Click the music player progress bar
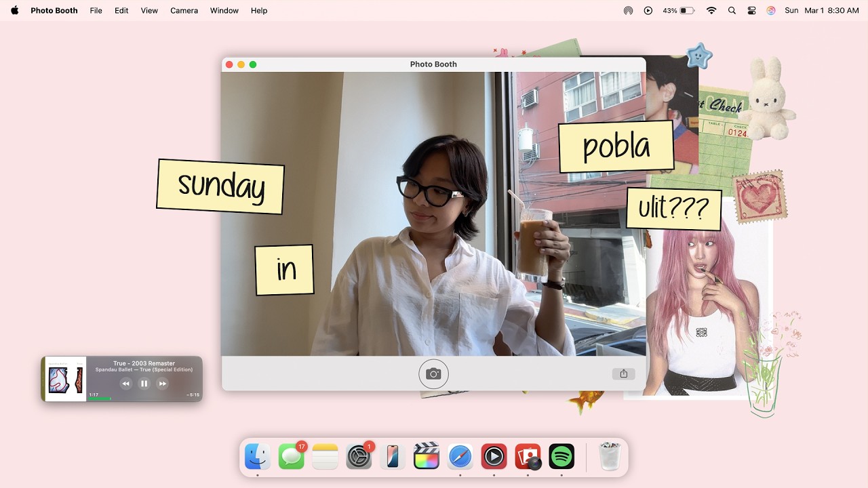The height and width of the screenshot is (488, 868). 144,399
